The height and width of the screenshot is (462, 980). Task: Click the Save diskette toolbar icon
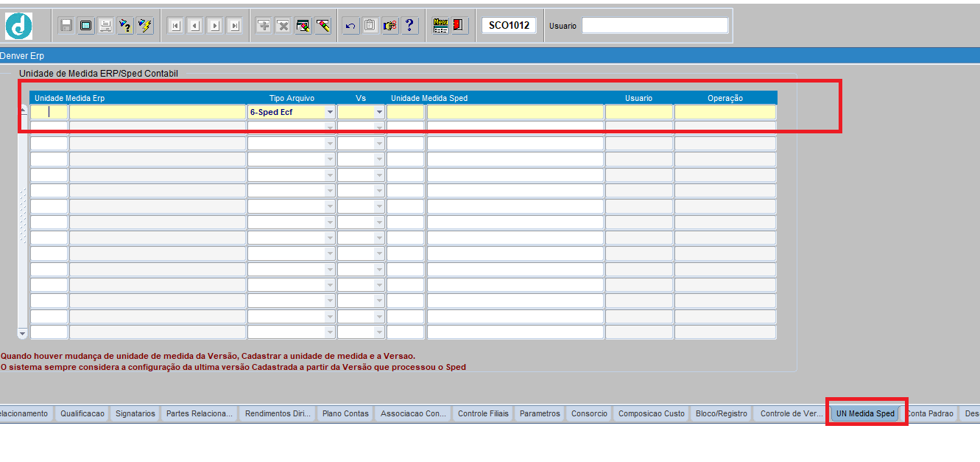point(66,26)
